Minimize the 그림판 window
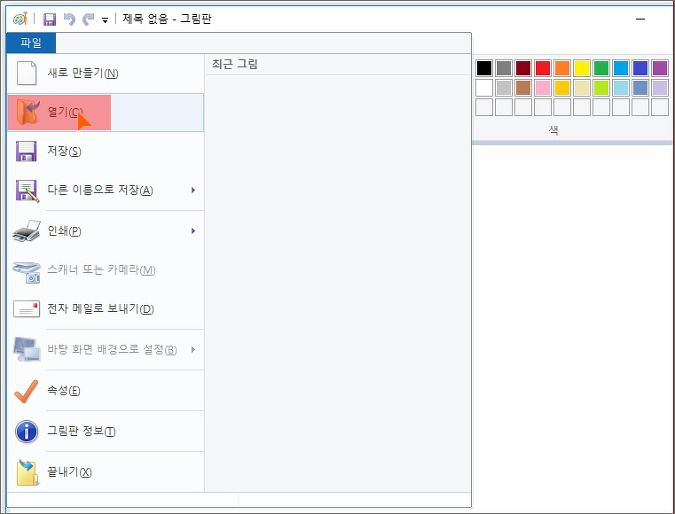This screenshot has width=675, height=514. click(640, 19)
